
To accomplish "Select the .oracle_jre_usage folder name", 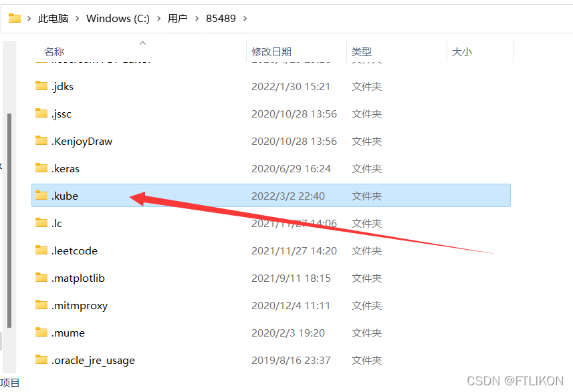I will 93,361.
